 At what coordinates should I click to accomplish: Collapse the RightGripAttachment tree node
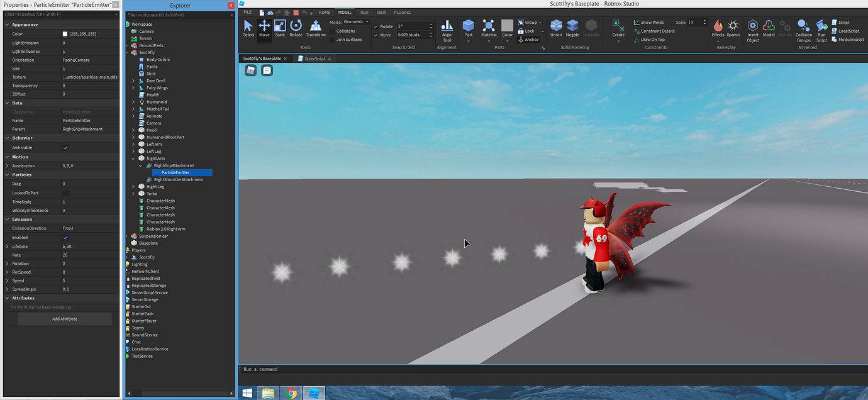[142, 165]
